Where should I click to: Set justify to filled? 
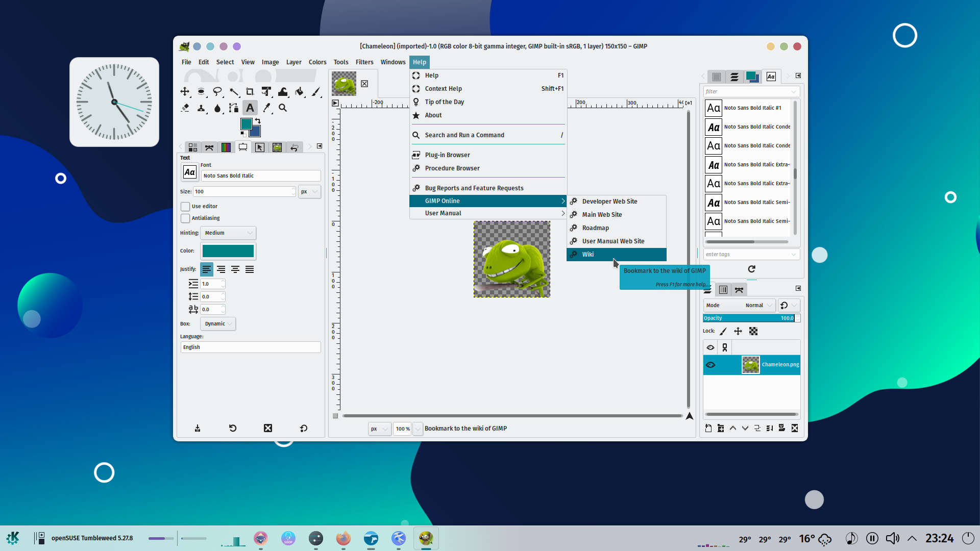point(250,269)
